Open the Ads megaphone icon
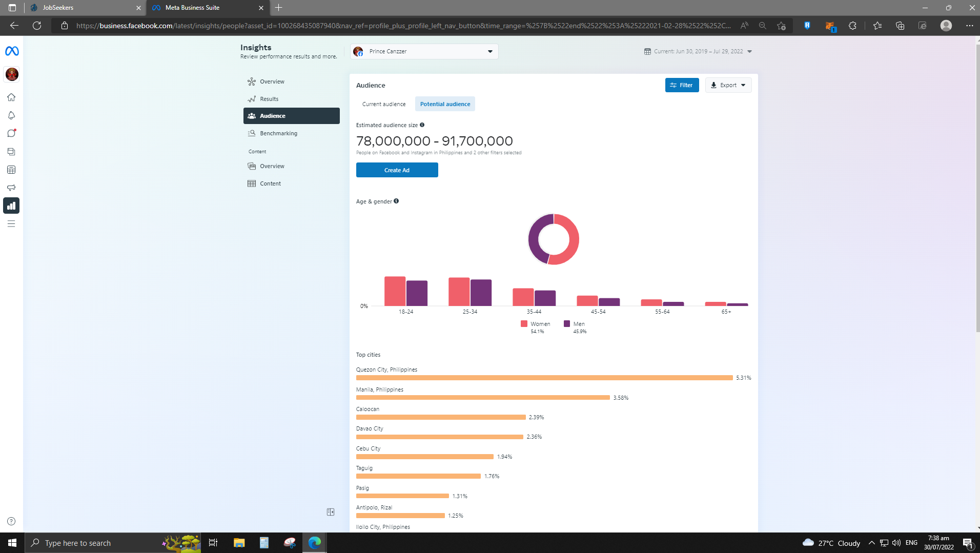The height and width of the screenshot is (553, 980). (x=11, y=188)
